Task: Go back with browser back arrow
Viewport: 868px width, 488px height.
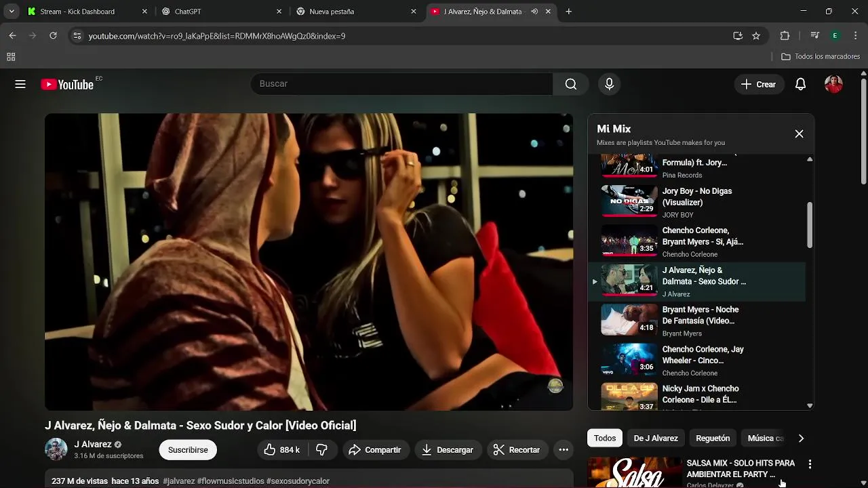Action: click(x=12, y=35)
